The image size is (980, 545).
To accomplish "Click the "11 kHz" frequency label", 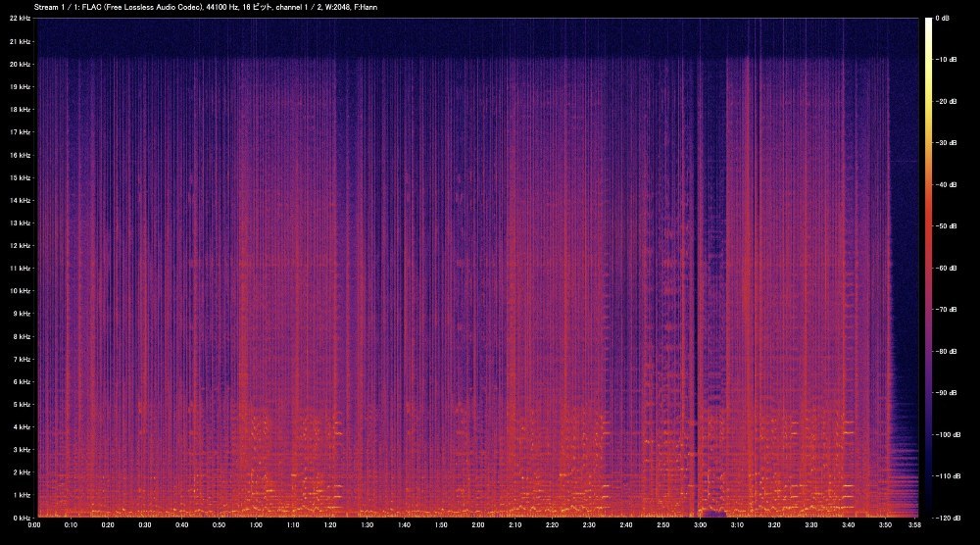I will click(x=20, y=269).
